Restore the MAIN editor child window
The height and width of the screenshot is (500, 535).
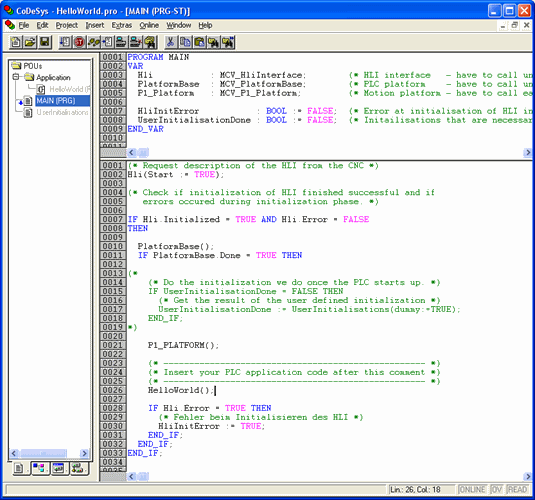[515, 25]
